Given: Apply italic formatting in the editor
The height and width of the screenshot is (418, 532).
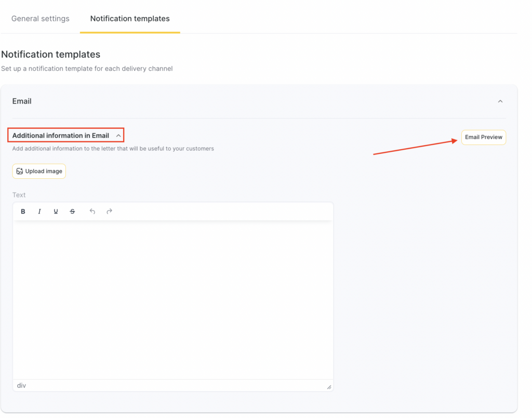Looking at the screenshot, I should pos(39,212).
